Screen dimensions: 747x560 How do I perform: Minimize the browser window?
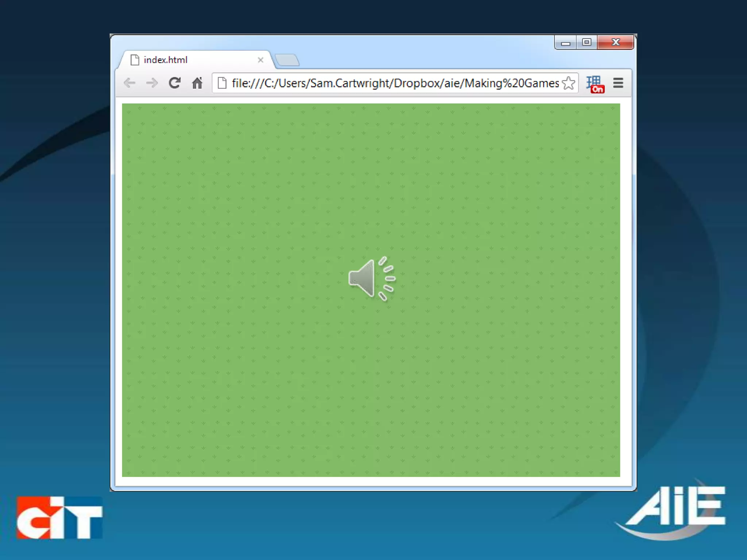point(565,43)
